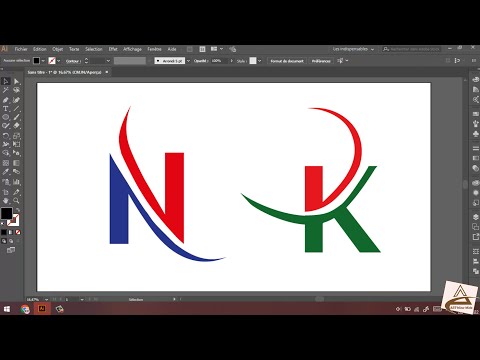Select the Blend tool
480x360 pixels.
(x=16, y=172)
